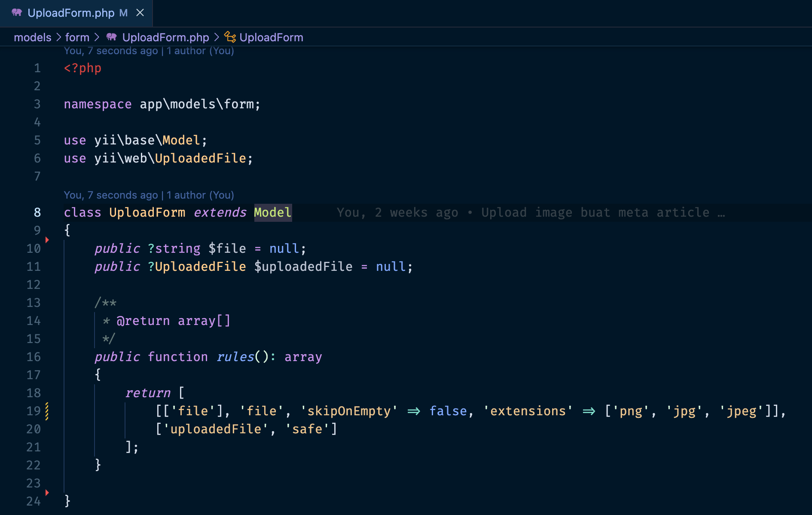This screenshot has width=812, height=515.
Task: Click UploadForm.php in the breadcrumb
Action: (166, 37)
